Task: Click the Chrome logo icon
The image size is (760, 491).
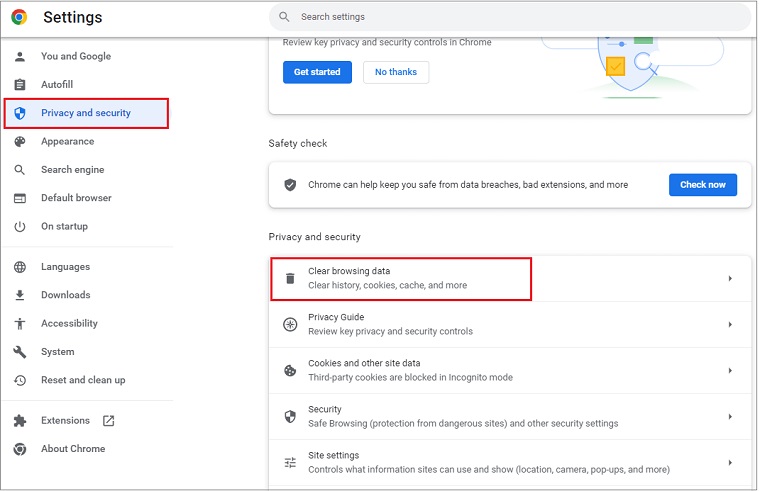Action: pos(19,17)
